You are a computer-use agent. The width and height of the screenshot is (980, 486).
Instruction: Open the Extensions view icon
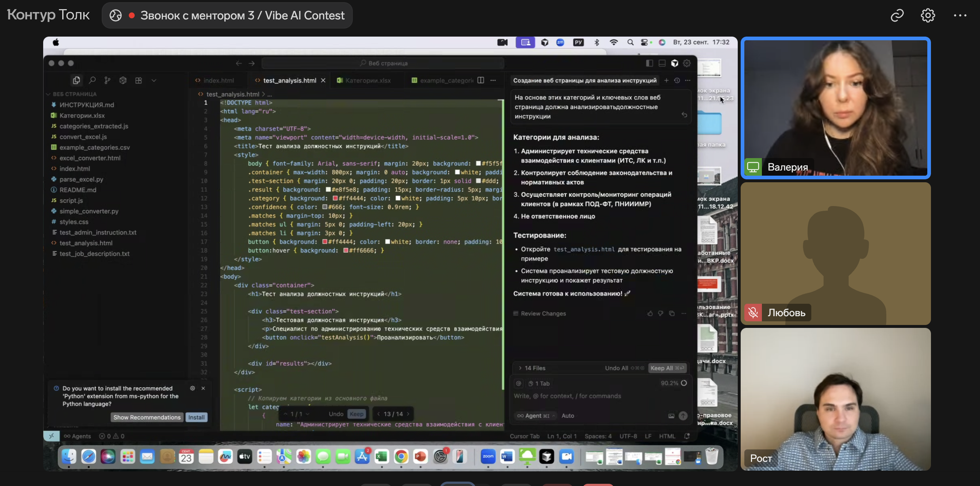click(x=138, y=80)
